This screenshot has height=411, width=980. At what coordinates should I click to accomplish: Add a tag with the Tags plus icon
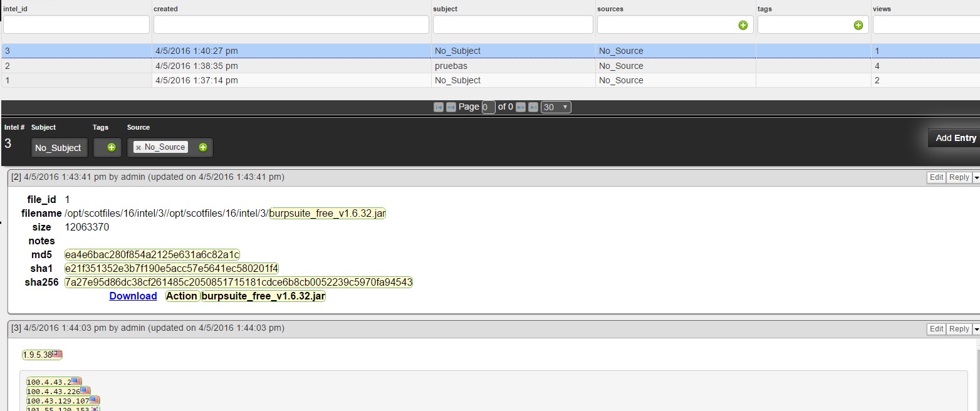(111, 148)
